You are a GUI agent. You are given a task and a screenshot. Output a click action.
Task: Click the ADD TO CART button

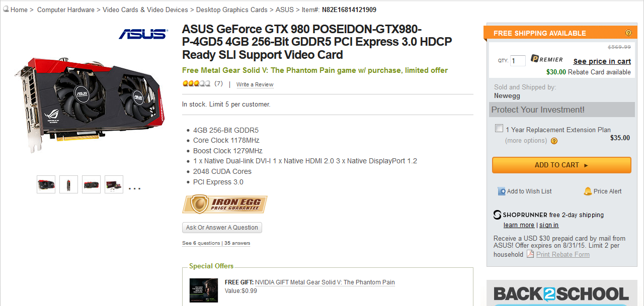[561, 165]
